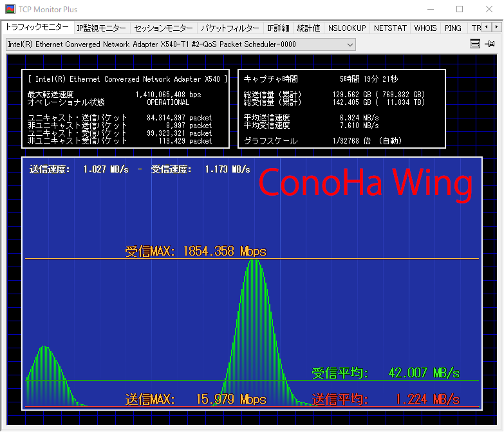Image resolution: width=504 pixels, height=432 pixels.
Task: Open the NSLOOKUP tab
Action: (x=346, y=28)
